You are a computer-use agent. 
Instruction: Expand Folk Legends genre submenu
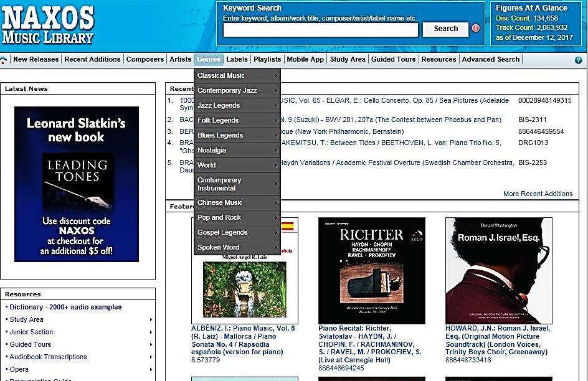click(237, 121)
